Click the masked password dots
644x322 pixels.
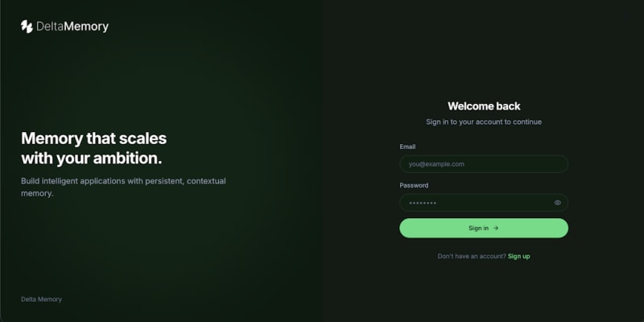coord(423,203)
